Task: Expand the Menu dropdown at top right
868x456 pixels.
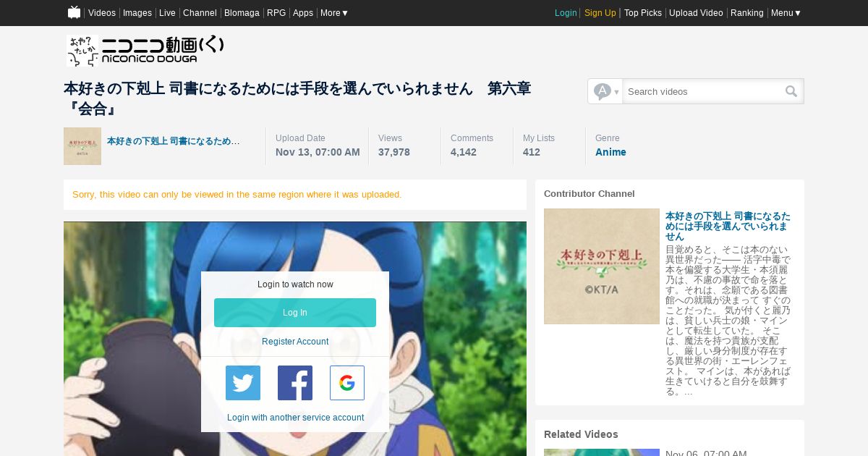Action: click(x=786, y=13)
